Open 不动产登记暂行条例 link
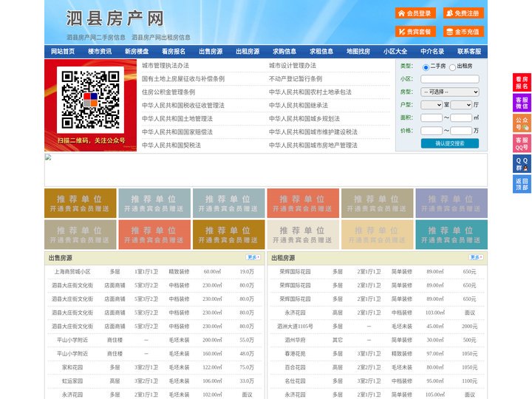Image resolution: width=532 pixels, height=399 pixels. click(296, 79)
